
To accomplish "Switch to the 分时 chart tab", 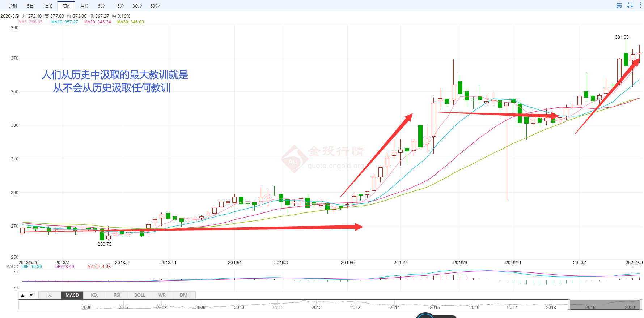I will coord(13,6).
